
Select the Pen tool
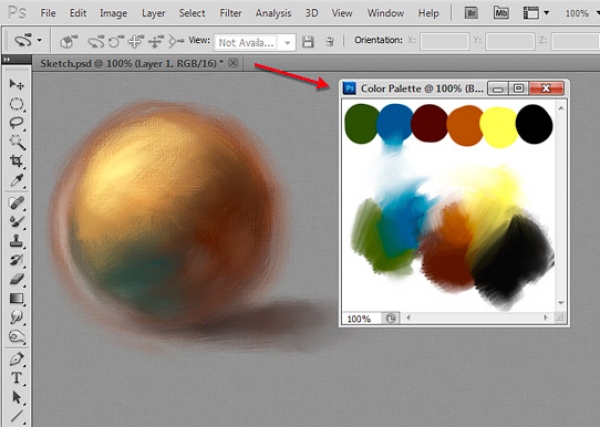click(16, 359)
